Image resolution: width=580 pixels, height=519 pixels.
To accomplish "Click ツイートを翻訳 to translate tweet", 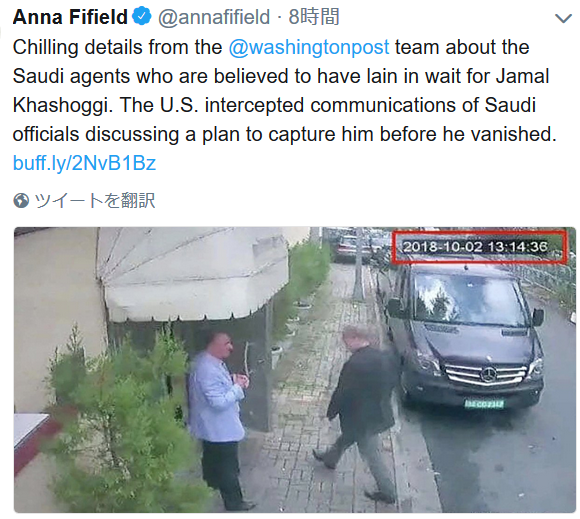I will tap(95, 201).
